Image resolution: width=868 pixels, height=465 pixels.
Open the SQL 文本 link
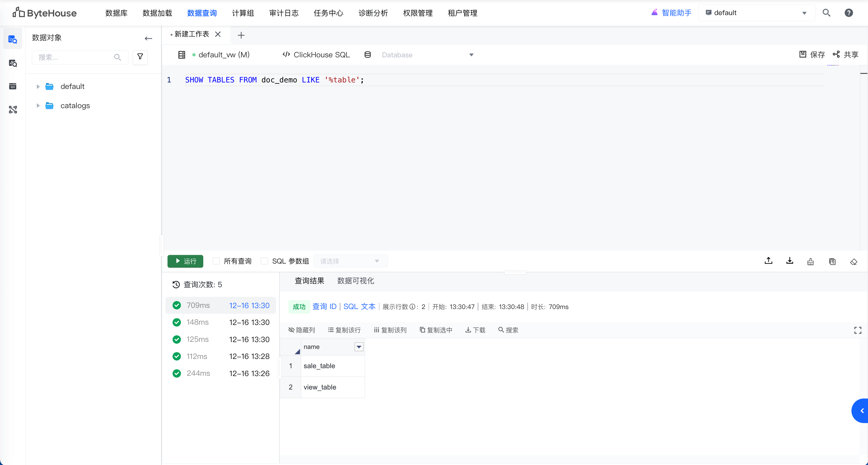click(359, 307)
